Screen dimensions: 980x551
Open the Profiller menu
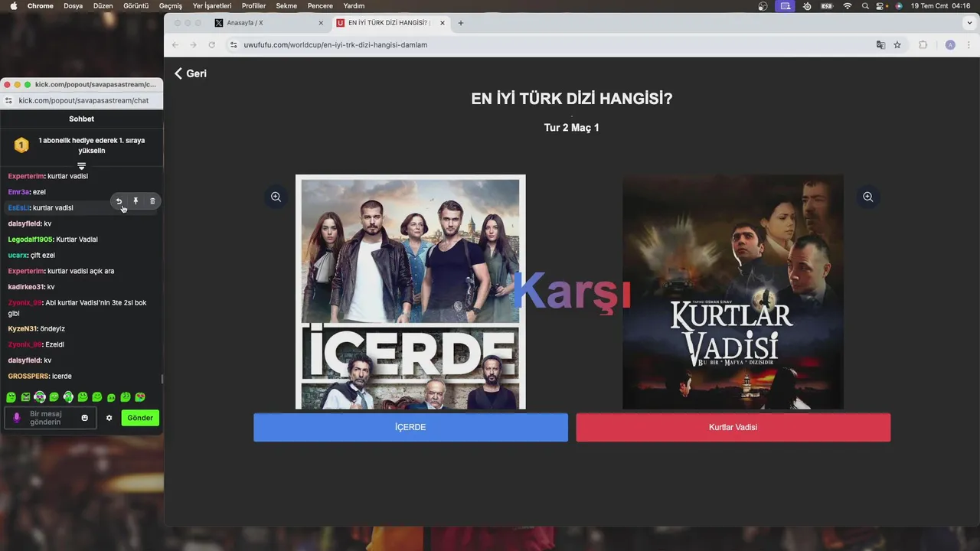[253, 6]
